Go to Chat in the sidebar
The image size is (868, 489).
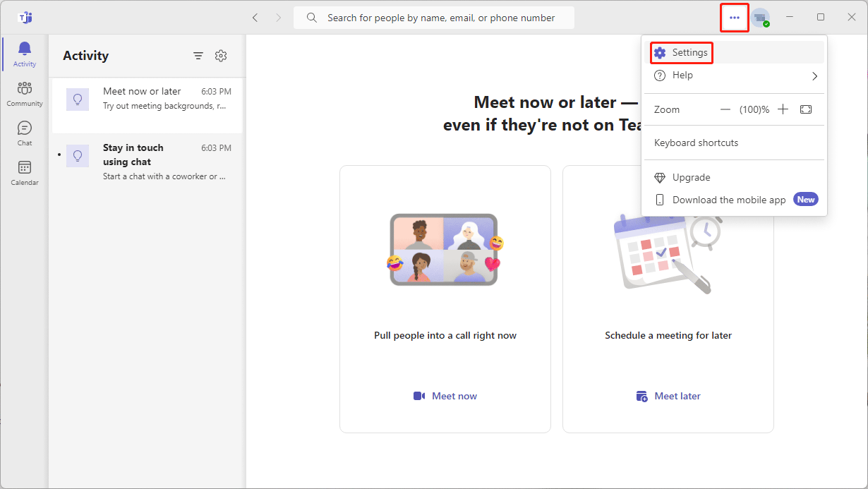click(x=25, y=133)
